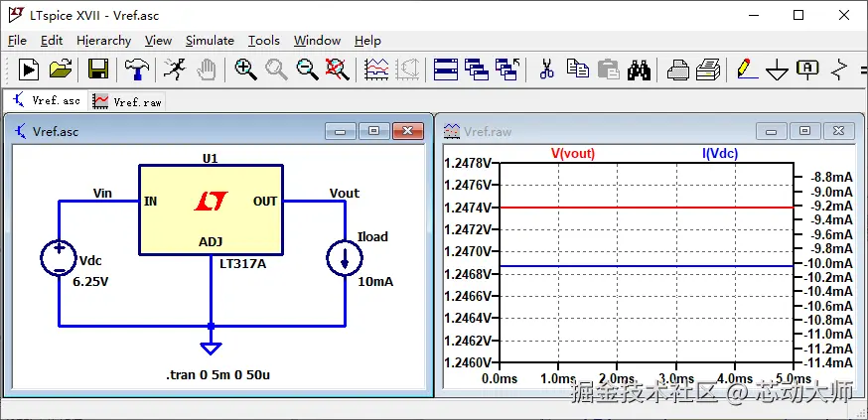The image size is (868, 420).
Task: Click the Vin net label
Action: [102, 194]
